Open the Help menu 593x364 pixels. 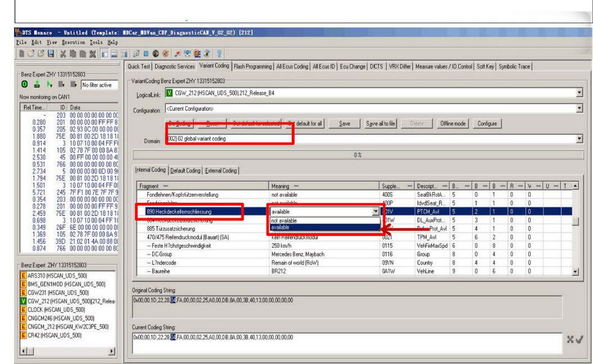[x=113, y=42]
